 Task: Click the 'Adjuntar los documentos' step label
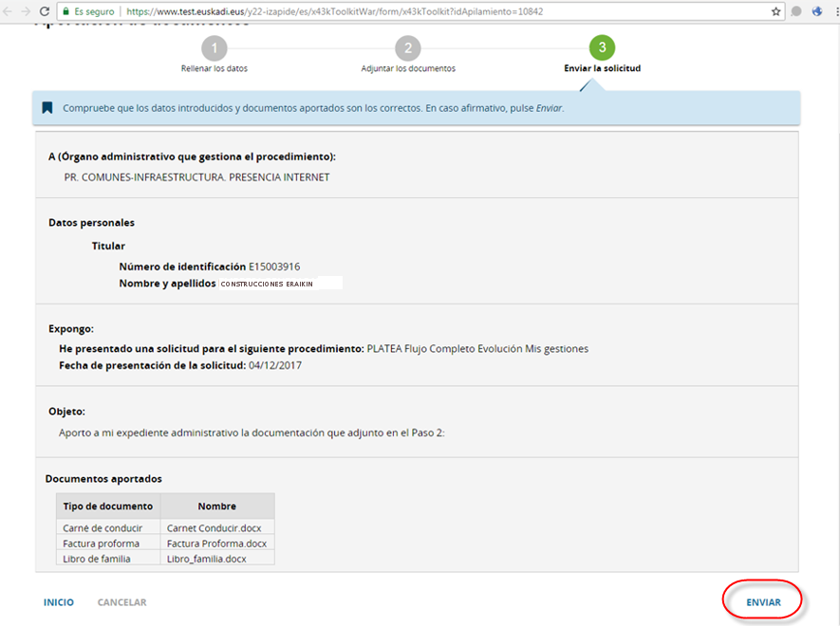pyautogui.click(x=408, y=69)
